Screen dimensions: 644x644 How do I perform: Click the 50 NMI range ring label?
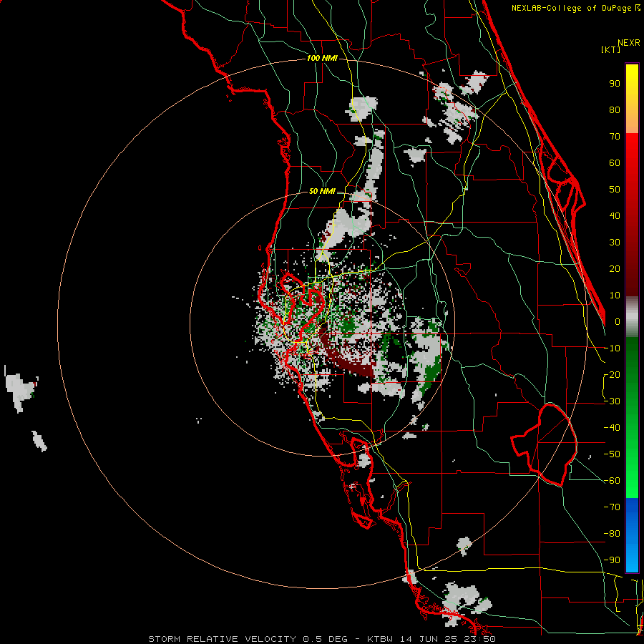pyautogui.click(x=322, y=191)
